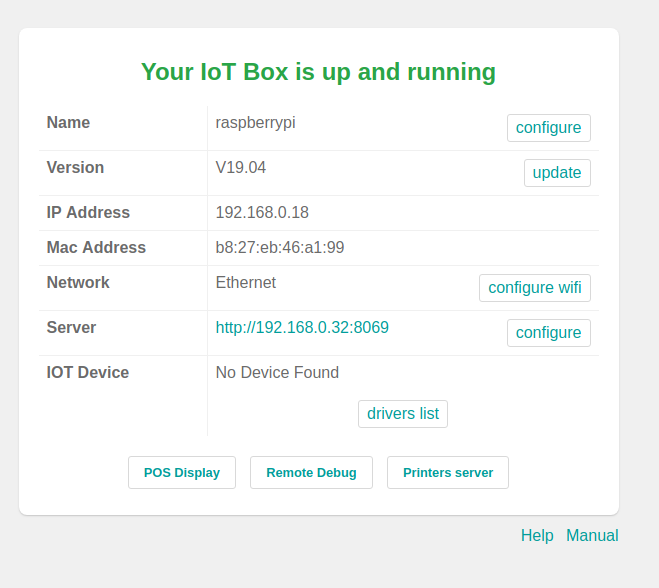
Task: Click the V19.04 version value
Action: pyautogui.click(x=241, y=168)
